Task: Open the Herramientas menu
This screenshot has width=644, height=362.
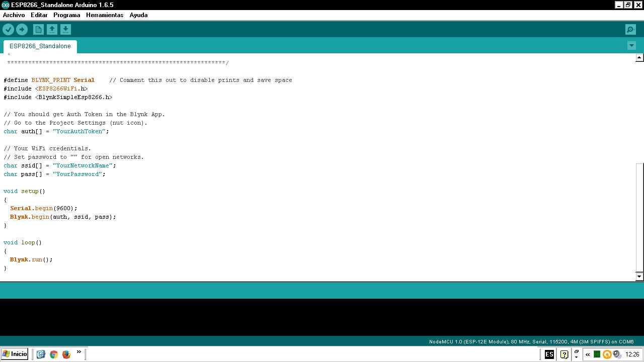Action: pos(105,15)
